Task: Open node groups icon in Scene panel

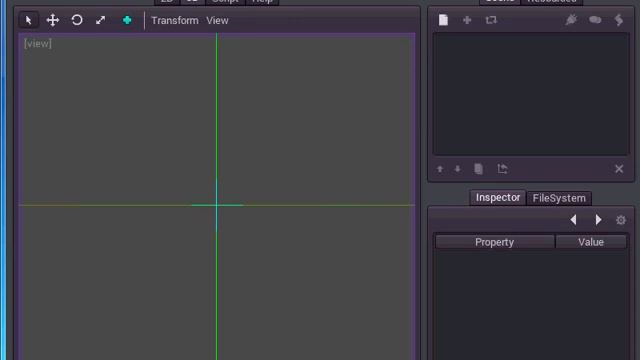Action: 595,20
